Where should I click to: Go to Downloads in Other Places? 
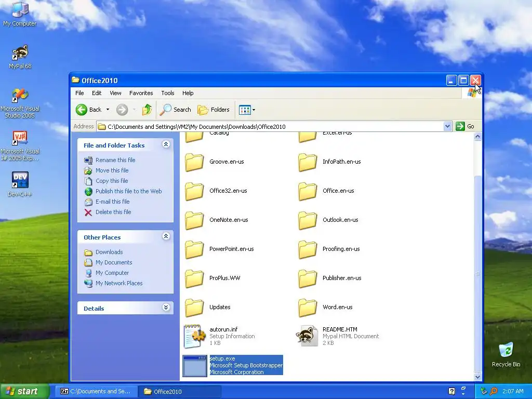coord(109,252)
